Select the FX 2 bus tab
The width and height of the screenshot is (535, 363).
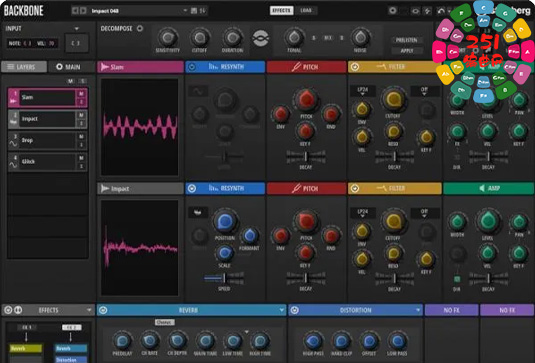pyautogui.click(x=71, y=327)
